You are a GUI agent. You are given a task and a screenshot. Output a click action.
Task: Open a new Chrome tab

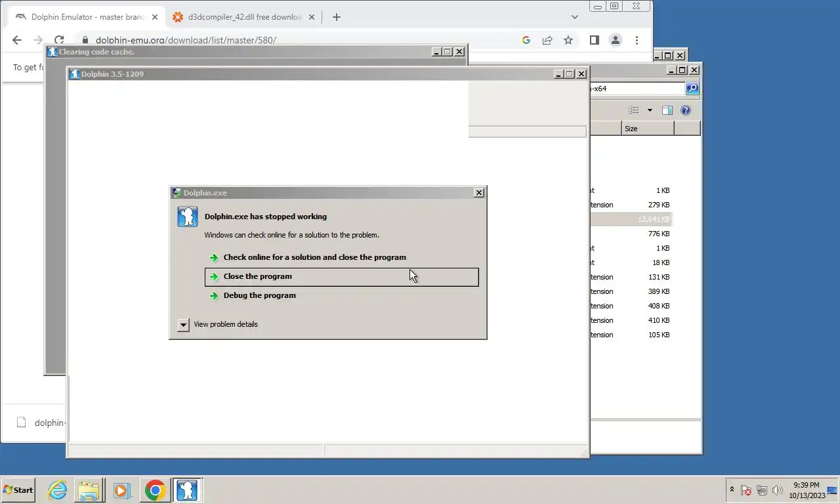click(x=337, y=17)
